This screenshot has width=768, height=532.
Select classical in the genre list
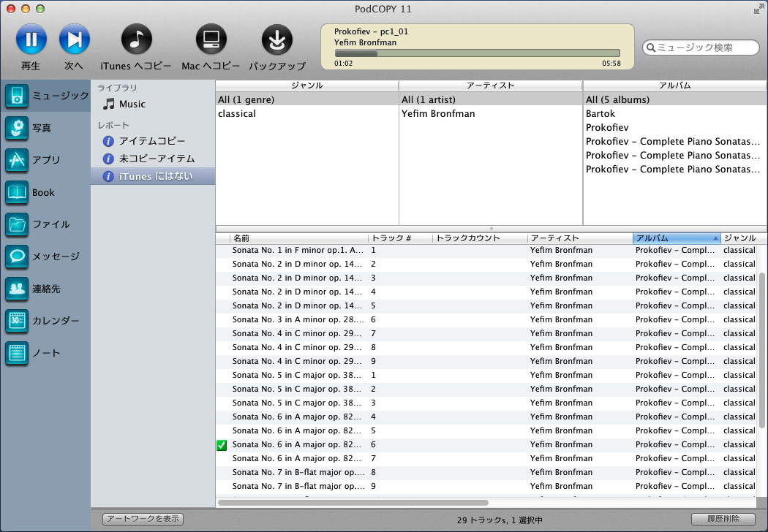(237, 114)
